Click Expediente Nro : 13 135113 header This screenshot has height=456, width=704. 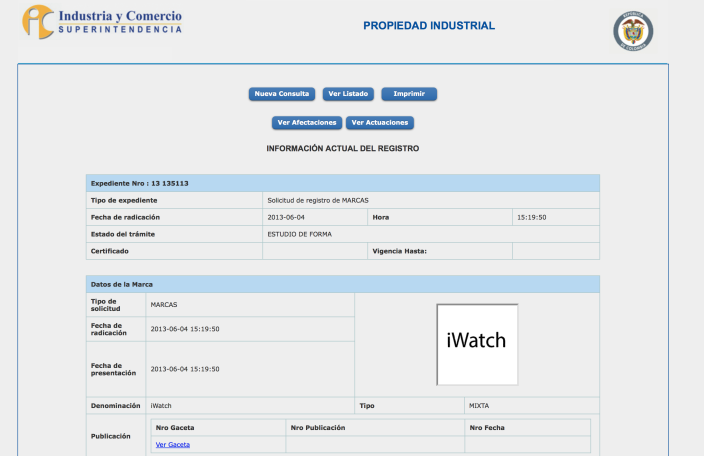pos(343,183)
